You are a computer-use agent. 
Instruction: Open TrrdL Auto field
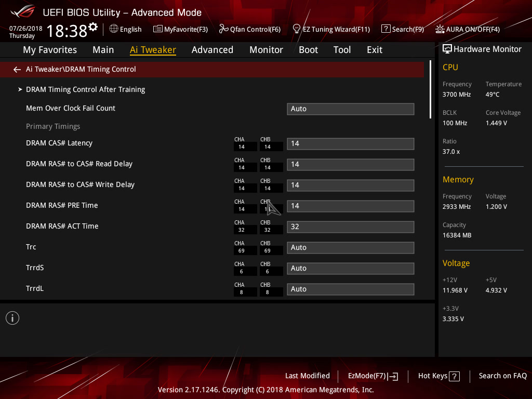[351, 289]
